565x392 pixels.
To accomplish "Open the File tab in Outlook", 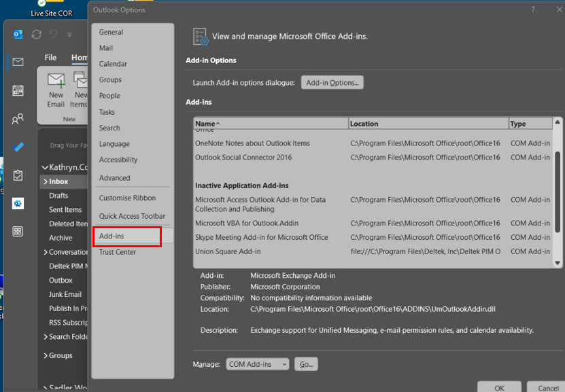I will (x=50, y=58).
